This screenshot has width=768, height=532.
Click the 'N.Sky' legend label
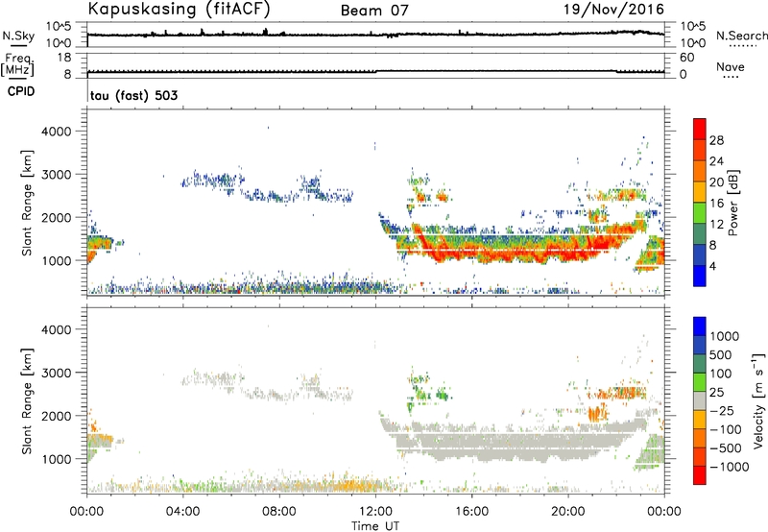pyautogui.click(x=18, y=36)
